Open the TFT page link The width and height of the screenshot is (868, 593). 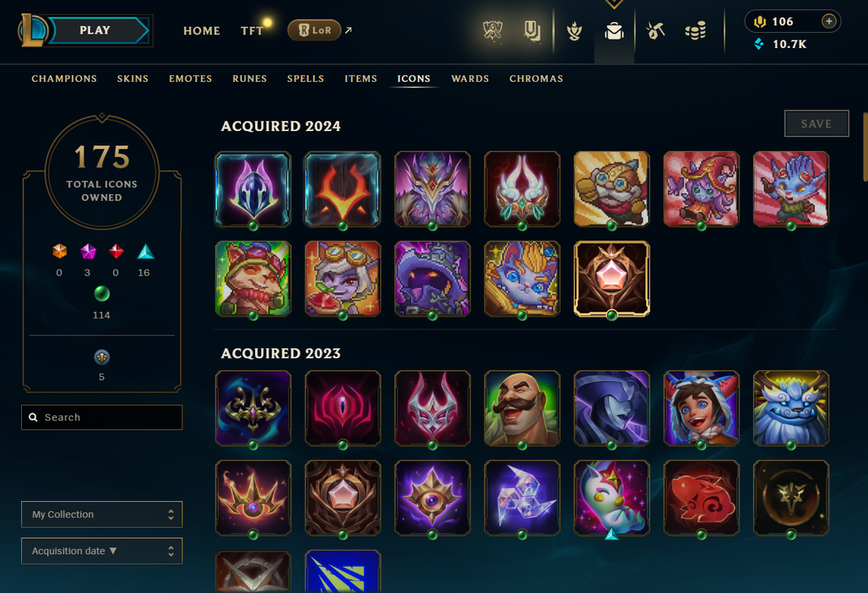pos(252,31)
